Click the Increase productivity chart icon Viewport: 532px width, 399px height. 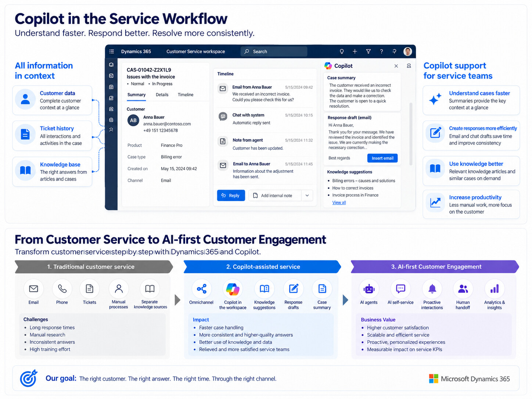435,202
